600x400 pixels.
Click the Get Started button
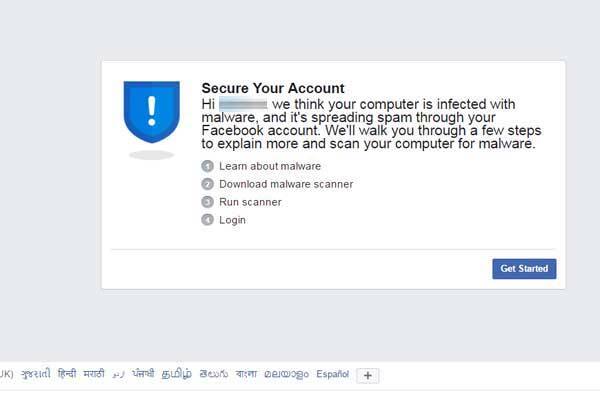(524, 269)
